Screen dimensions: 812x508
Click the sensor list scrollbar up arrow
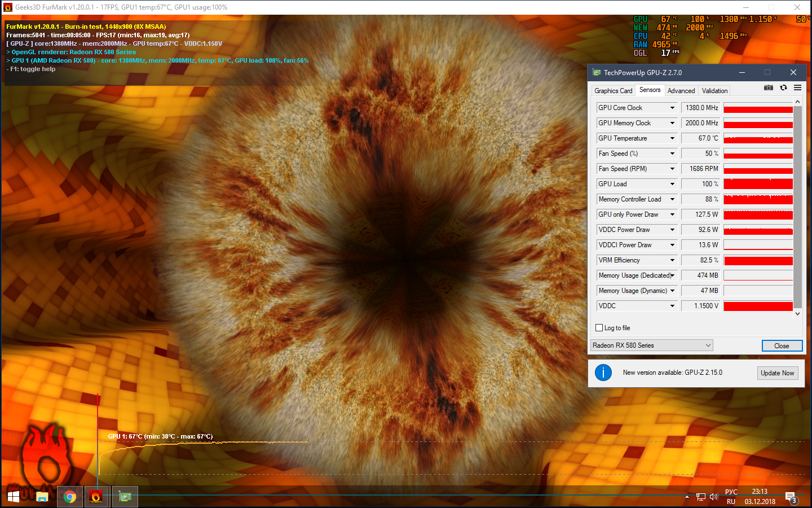click(797, 102)
